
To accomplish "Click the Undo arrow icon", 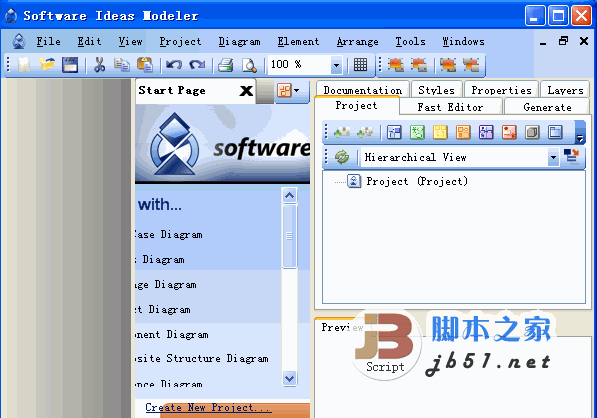I will pos(174,65).
